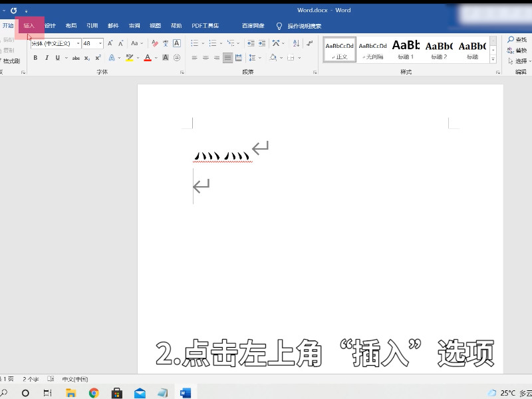Click the paragraph shading paint bucket

click(273, 58)
